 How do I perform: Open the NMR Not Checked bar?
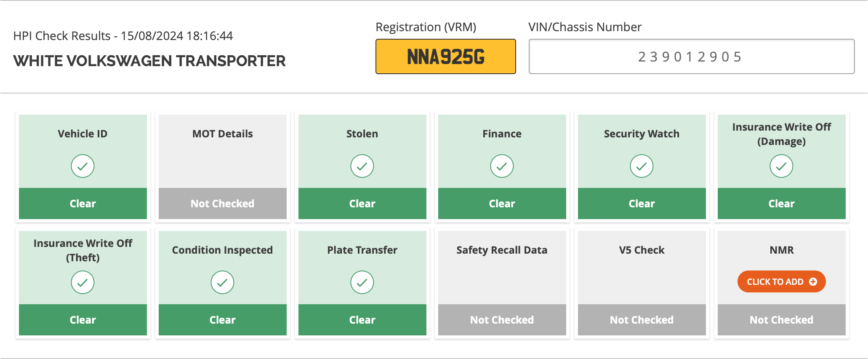click(782, 320)
